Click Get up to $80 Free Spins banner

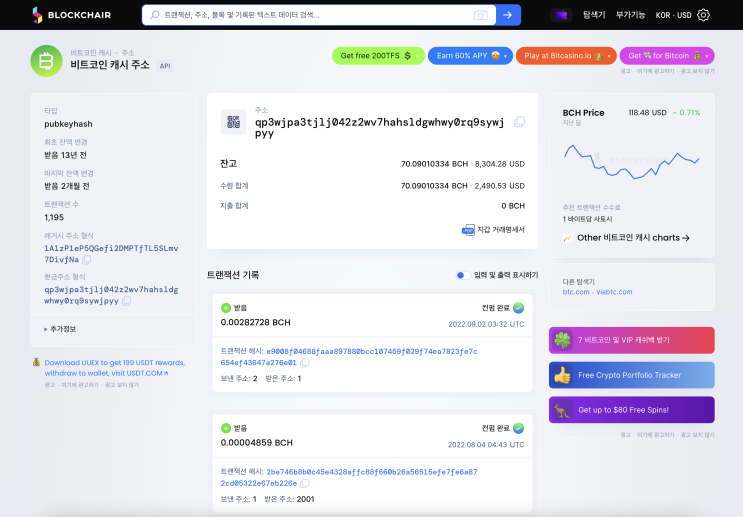(x=632, y=410)
